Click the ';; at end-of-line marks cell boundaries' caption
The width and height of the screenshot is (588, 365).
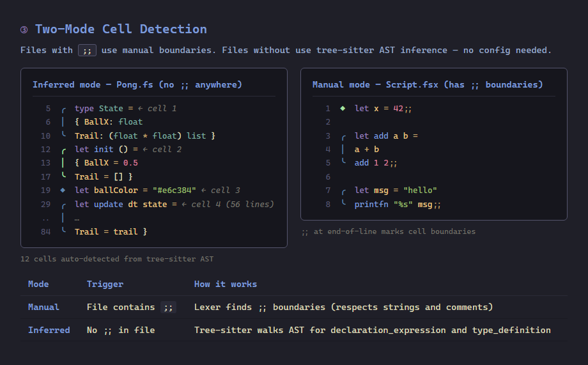(389, 231)
